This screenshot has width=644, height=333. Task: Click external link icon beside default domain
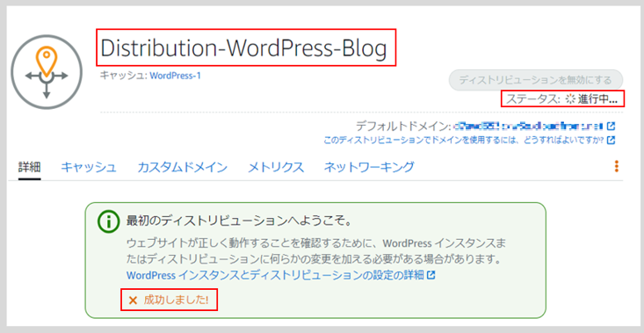(611, 126)
